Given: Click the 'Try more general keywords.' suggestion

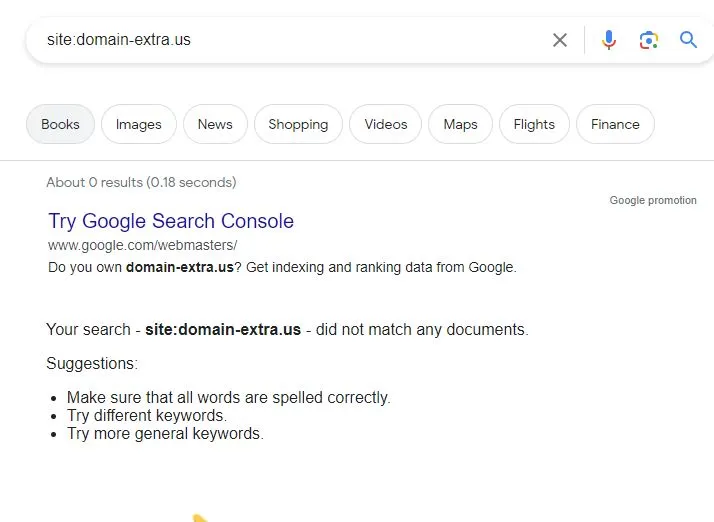Looking at the screenshot, I should coord(165,434).
